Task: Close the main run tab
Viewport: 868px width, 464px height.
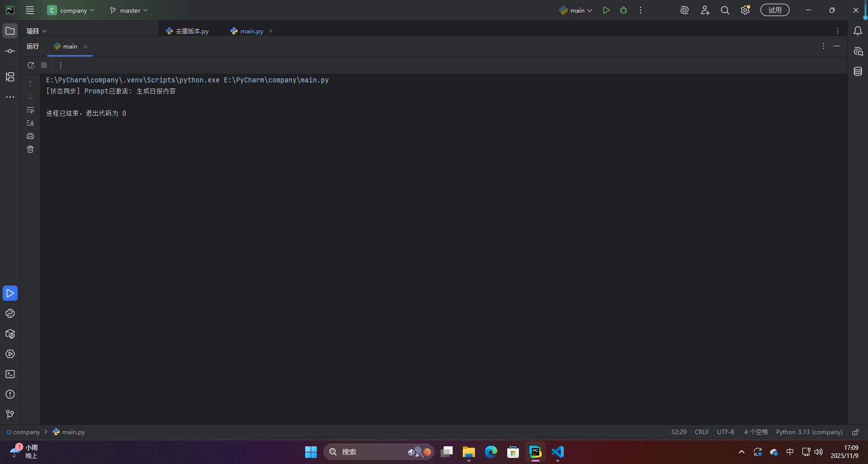Action: (85, 47)
